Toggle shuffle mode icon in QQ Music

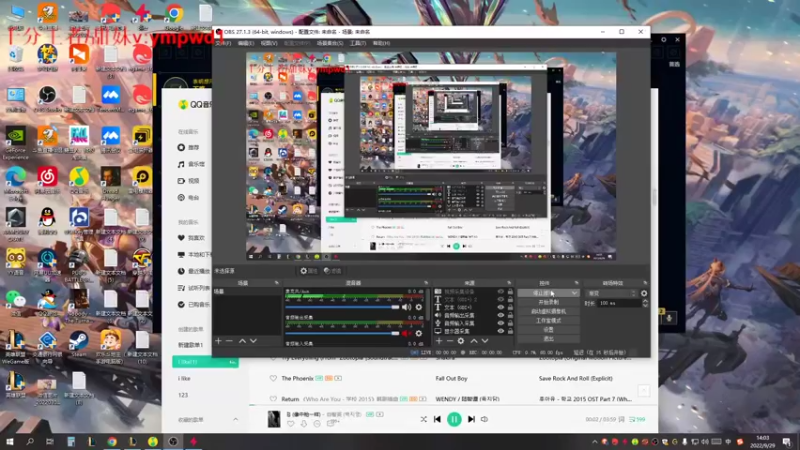[423, 419]
